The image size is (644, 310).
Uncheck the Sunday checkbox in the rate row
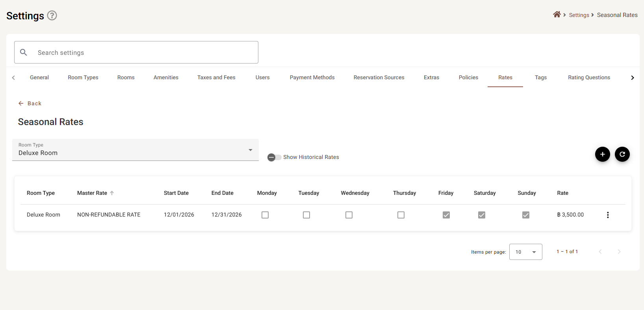click(x=526, y=215)
